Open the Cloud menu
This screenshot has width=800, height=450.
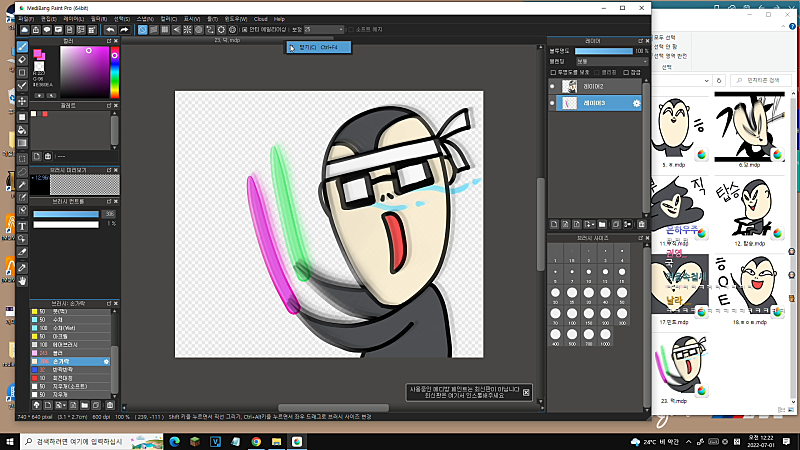[x=260, y=19]
